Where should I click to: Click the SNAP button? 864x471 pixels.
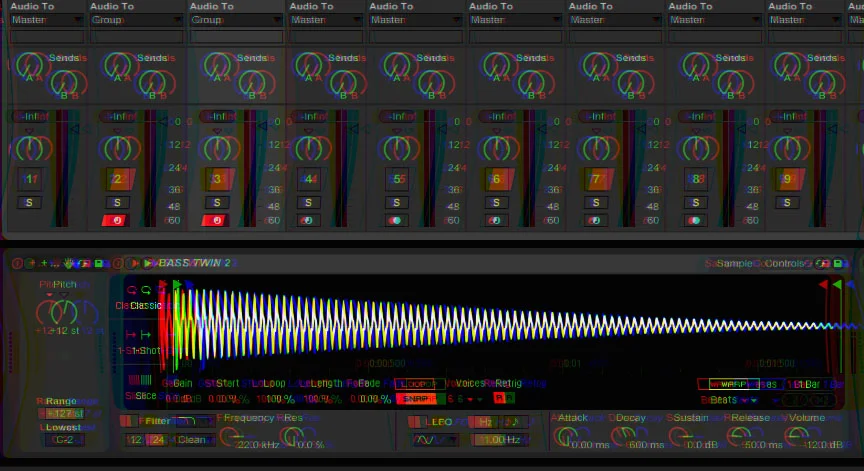tap(419, 398)
